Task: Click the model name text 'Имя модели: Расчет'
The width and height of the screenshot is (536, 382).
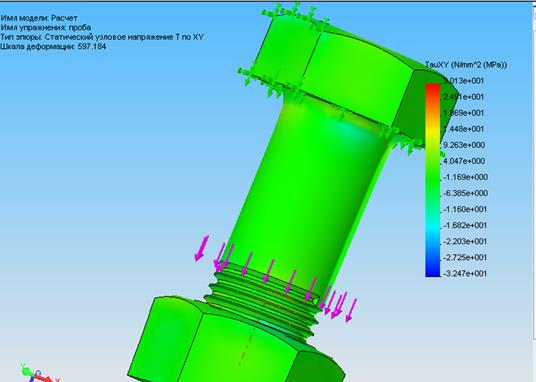Action: click(39, 18)
